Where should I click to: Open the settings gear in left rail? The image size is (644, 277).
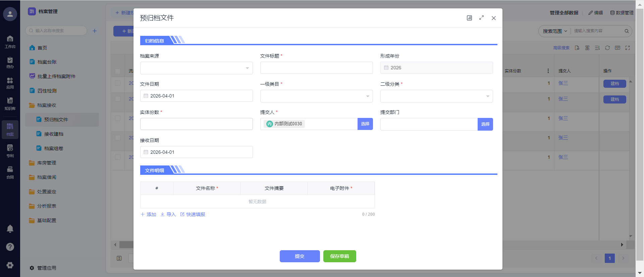click(x=10, y=265)
